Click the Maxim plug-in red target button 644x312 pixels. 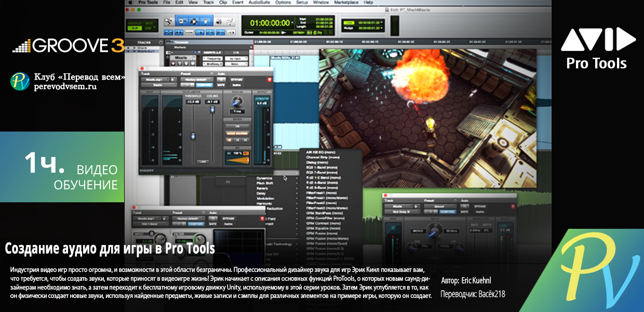pos(269,79)
